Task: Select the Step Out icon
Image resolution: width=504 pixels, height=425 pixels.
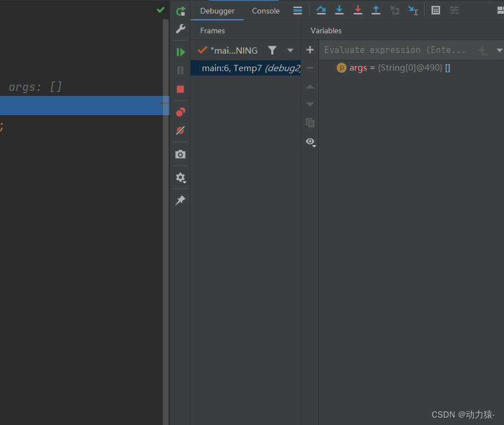Action: pos(376,10)
